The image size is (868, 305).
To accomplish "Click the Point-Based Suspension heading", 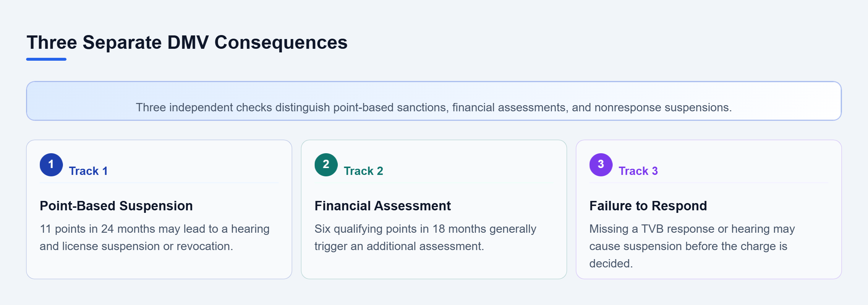I will coord(116,206).
